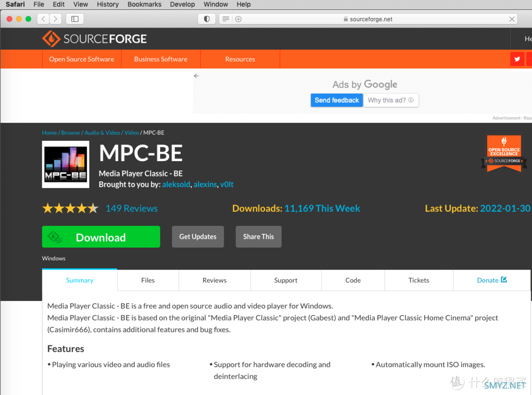Click the Send feedback button
The height and width of the screenshot is (395, 532).
pos(336,100)
